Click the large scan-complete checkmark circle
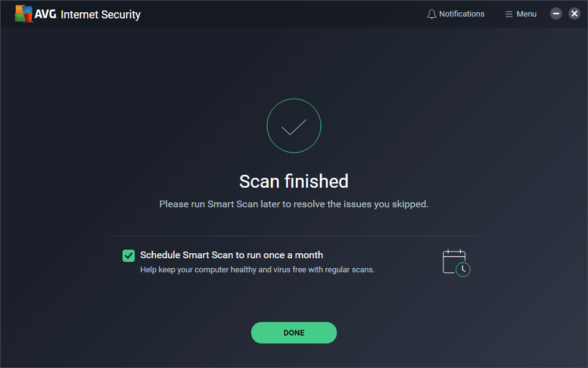This screenshot has height=368, width=588. click(294, 126)
